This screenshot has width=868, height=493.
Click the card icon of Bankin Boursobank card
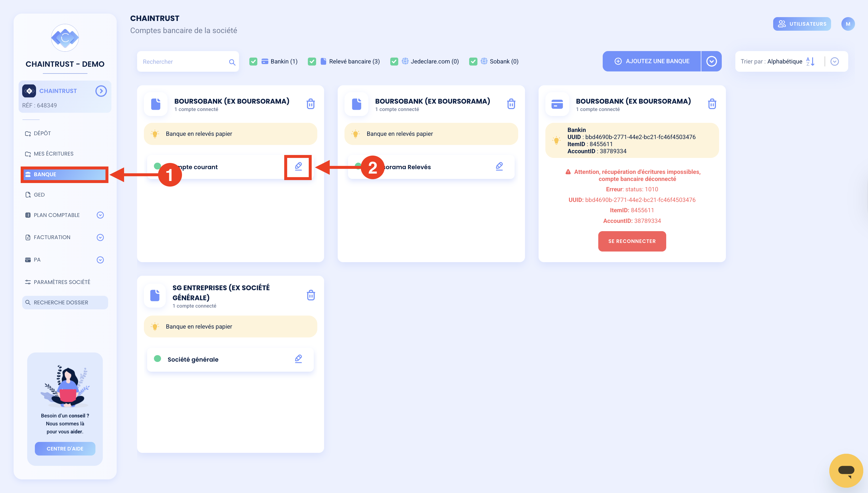557,104
